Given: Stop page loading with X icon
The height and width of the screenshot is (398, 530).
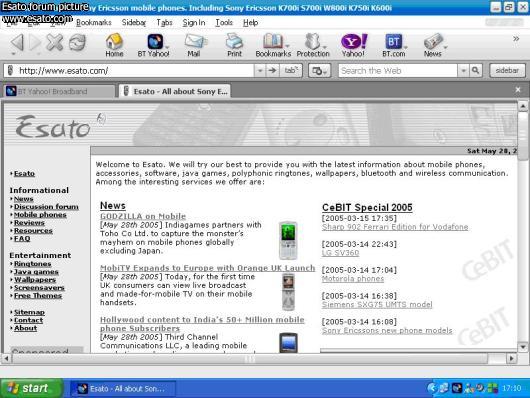Looking at the screenshot, I should click(x=55, y=43).
